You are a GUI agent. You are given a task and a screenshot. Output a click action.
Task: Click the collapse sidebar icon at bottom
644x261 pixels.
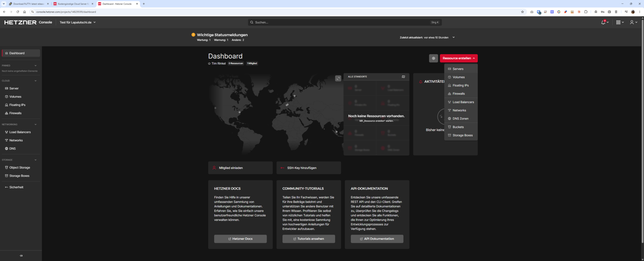[x=21, y=255]
